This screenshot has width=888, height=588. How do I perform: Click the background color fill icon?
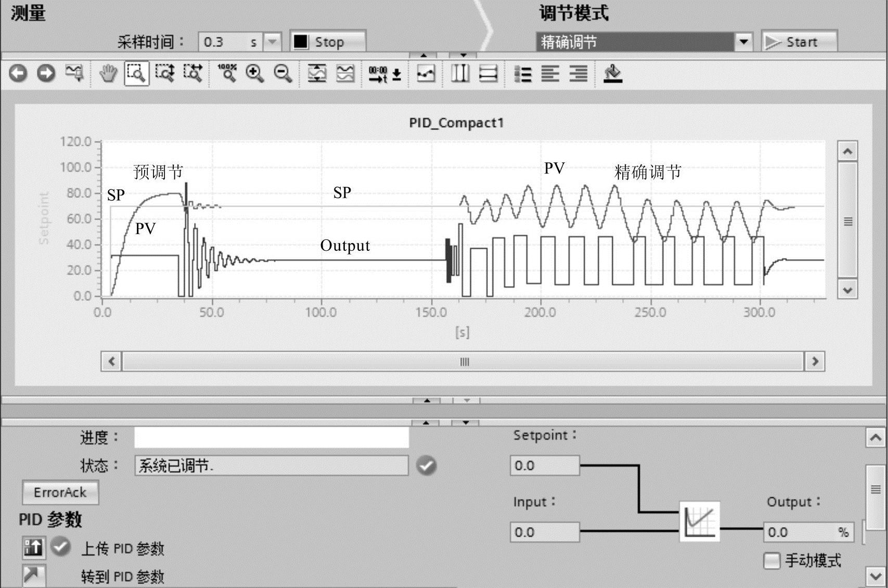[613, 73]
